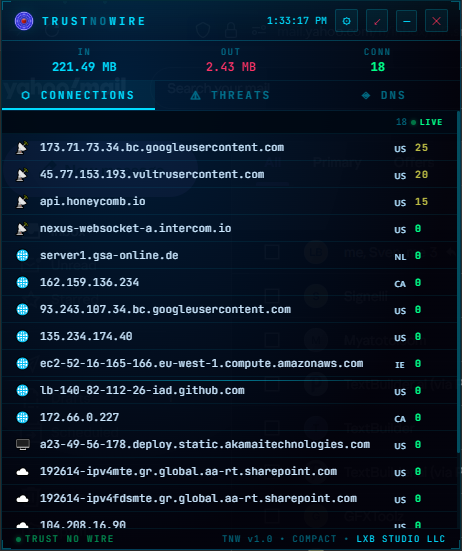Click TNW v1.0 version text in footer
Image resolution: width=462 pixels, height=551 pixels.
click(247, 539)
